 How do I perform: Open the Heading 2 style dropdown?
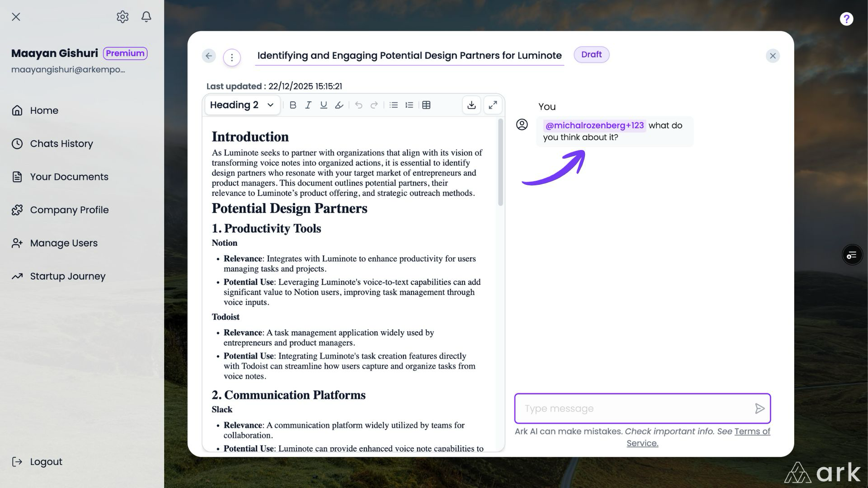pos(242,105)
